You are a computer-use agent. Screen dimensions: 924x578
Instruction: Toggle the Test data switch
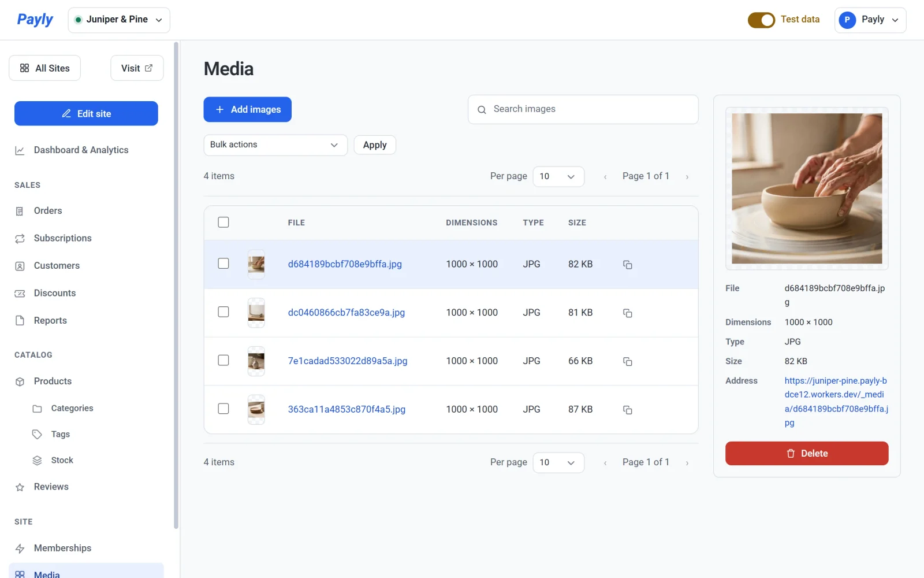click(x=761, y=20)
